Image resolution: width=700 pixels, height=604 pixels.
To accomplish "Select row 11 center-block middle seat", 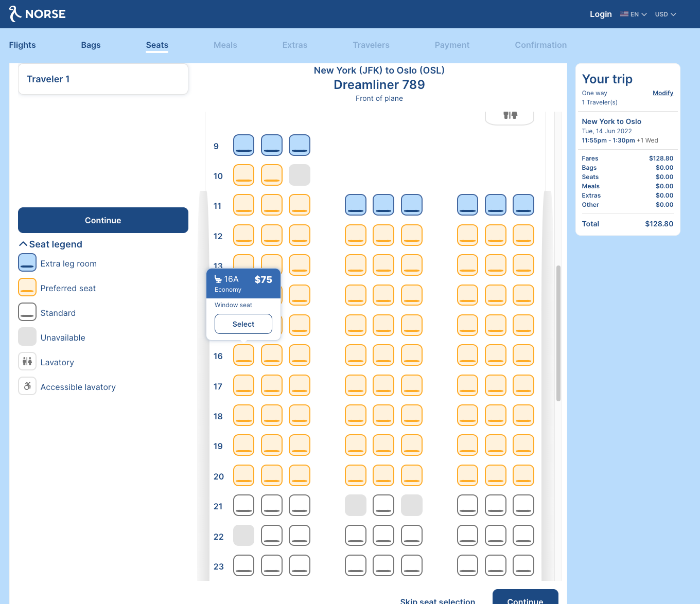I will point(383,205).
